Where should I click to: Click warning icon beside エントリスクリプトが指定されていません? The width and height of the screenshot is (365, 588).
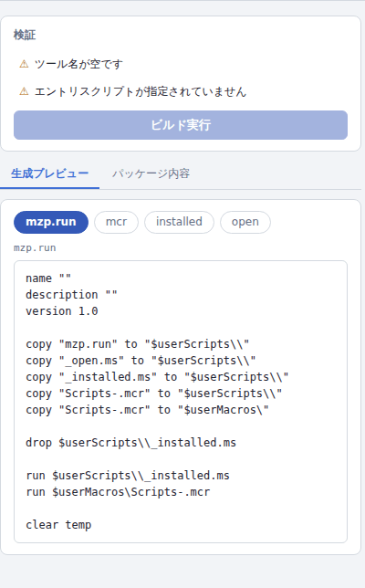pos(24,91)
